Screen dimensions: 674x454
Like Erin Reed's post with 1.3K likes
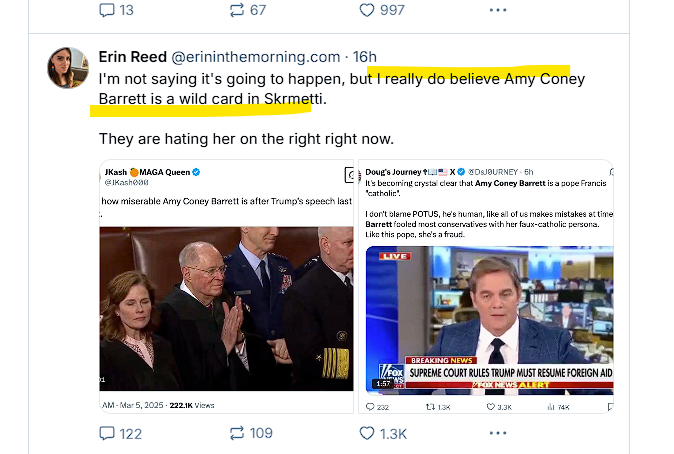coord(367,434)
